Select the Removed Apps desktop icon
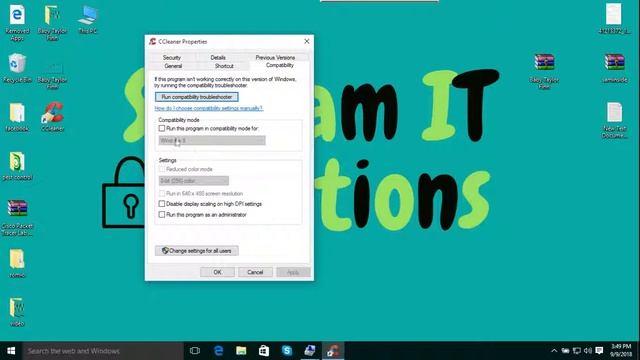This screenshot has height=360, width=640. coord(17,22)
